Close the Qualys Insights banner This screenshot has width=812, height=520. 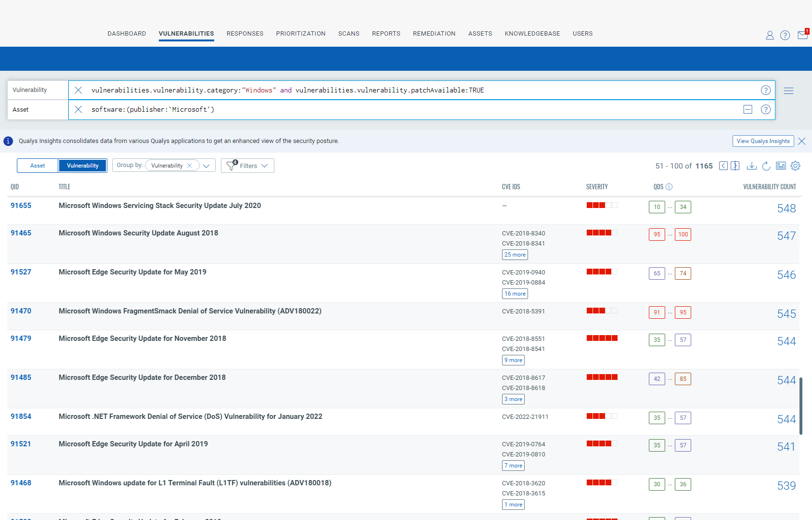(x=802, y=141)
